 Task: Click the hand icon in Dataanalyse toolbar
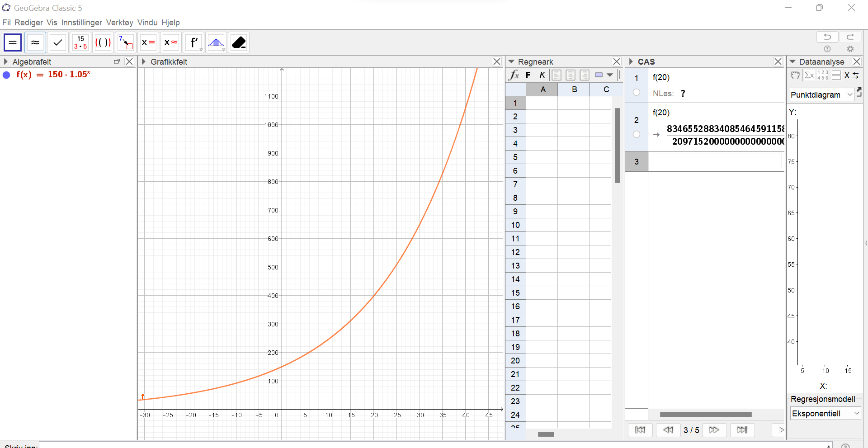pyautogui.click(x=795, y=75)
